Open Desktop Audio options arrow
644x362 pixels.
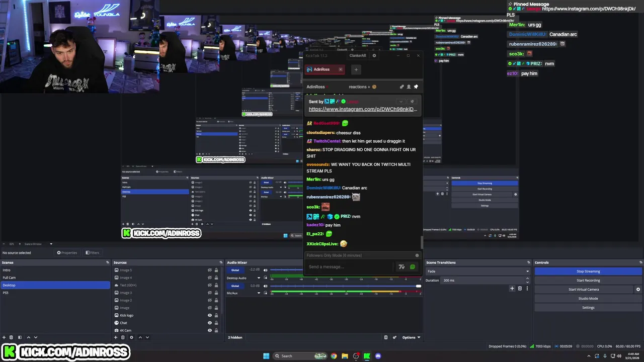click(259, 278)
